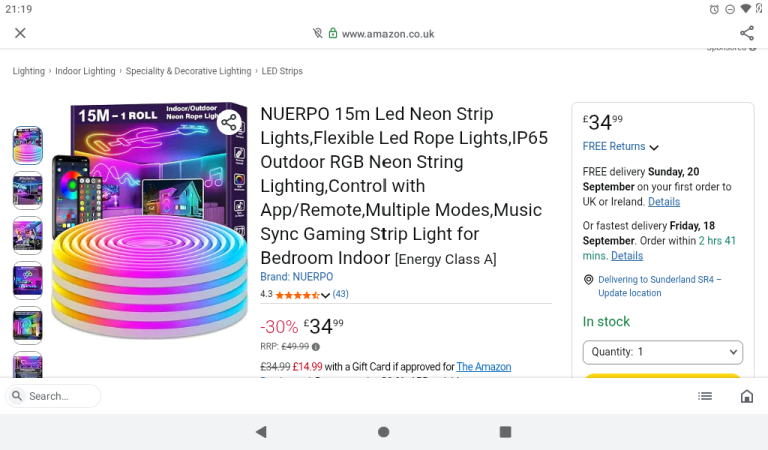Image resolution: width=768 pixels, height=450 pixels.
Task: Open the Indoor Lighting breadcrumb
Action: (x=85, y=71)
